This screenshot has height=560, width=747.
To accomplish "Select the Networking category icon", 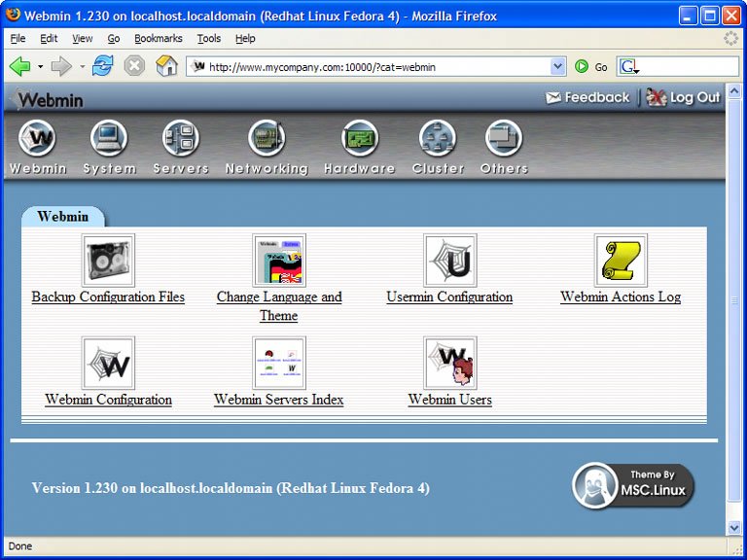I will (266, 139).
